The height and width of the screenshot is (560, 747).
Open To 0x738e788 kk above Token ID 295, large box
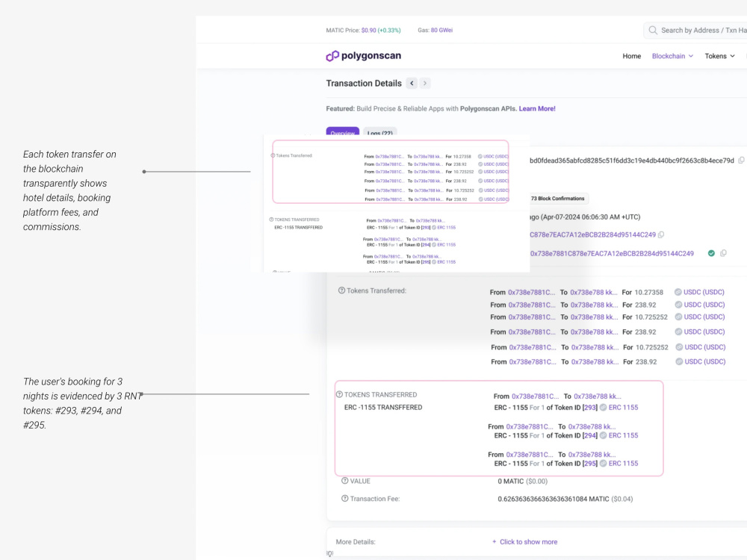click(x=592, y=454)
